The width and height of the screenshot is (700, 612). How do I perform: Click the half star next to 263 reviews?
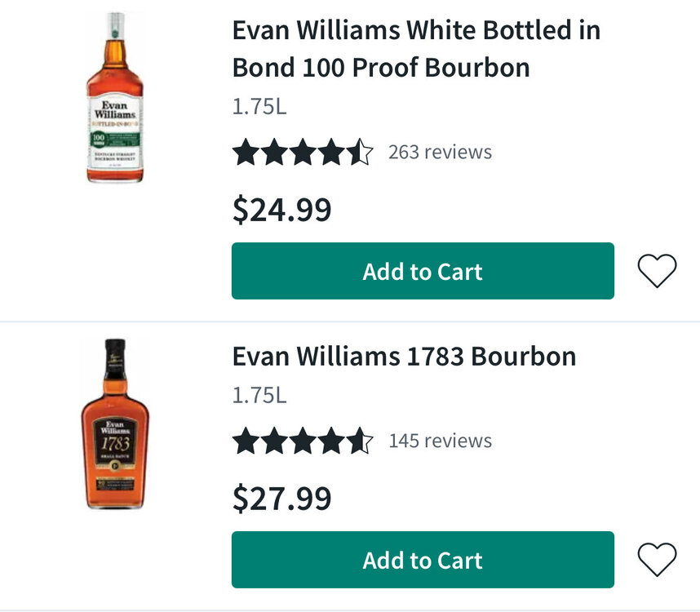point(360,153)
